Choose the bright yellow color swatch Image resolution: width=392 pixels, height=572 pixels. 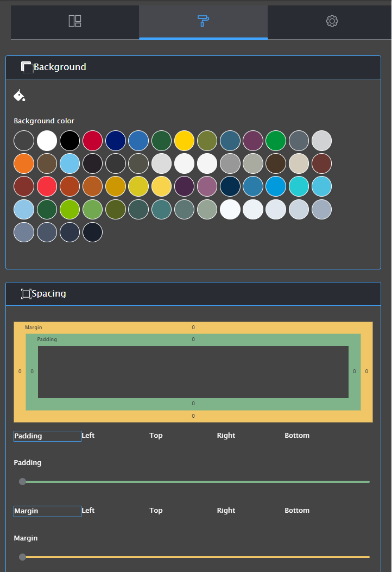pyautogui.click(x=184, y=141)
